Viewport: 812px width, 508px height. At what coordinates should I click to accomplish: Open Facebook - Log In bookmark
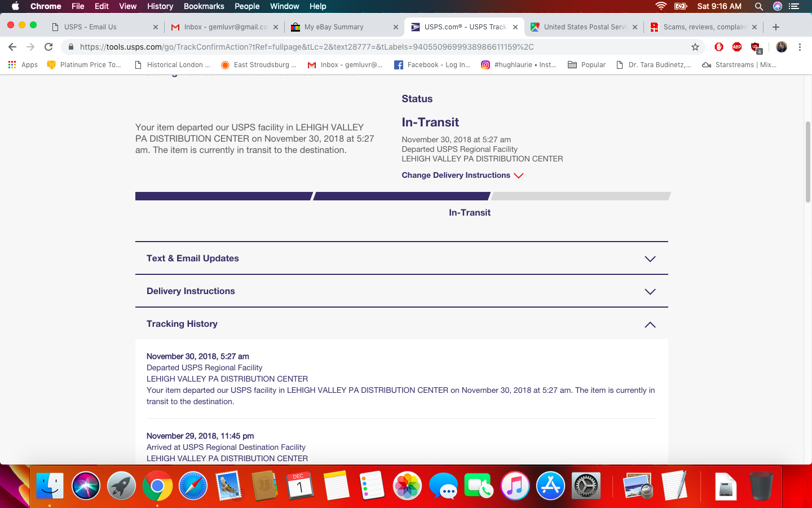(433, 65)
